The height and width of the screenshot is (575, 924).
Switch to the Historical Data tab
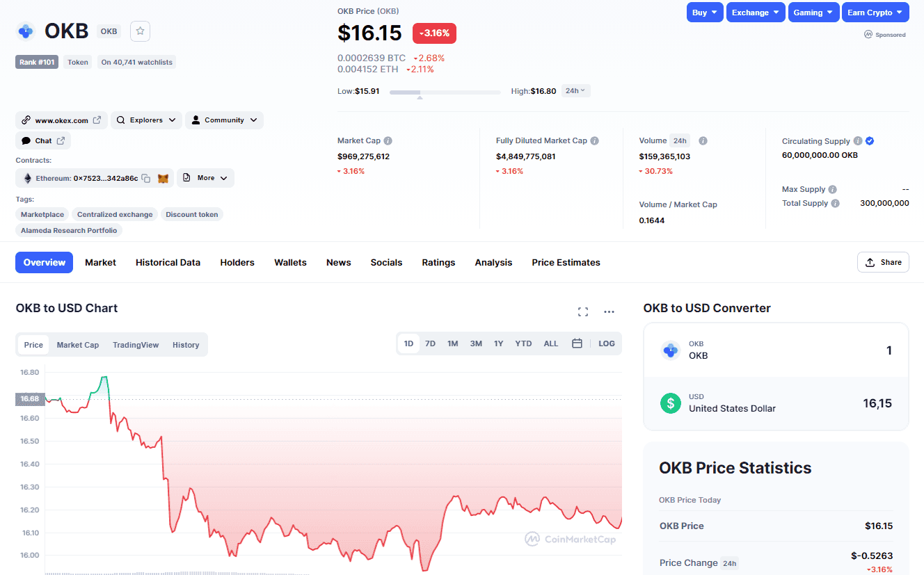(x=168, y=262)
